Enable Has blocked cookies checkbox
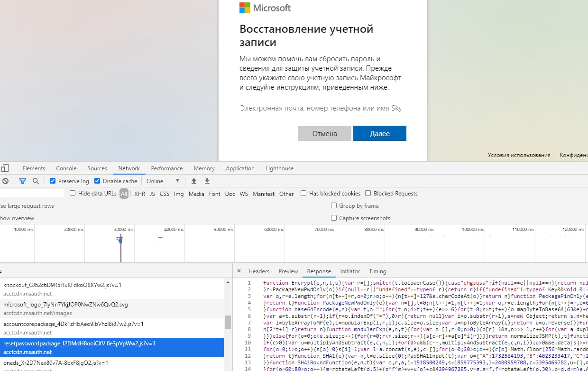588x371 pixels. click(x=303, y=193)
